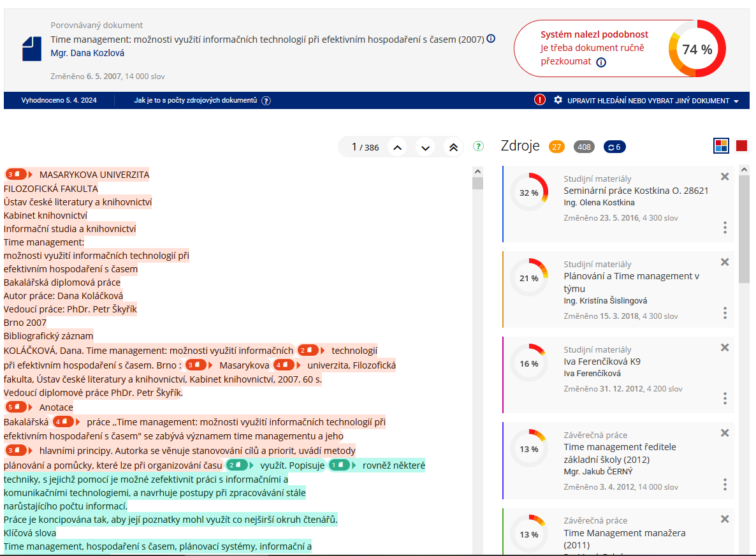Click 'Vyhodnoceno 5. 4. 2024' label

point(59,100)
